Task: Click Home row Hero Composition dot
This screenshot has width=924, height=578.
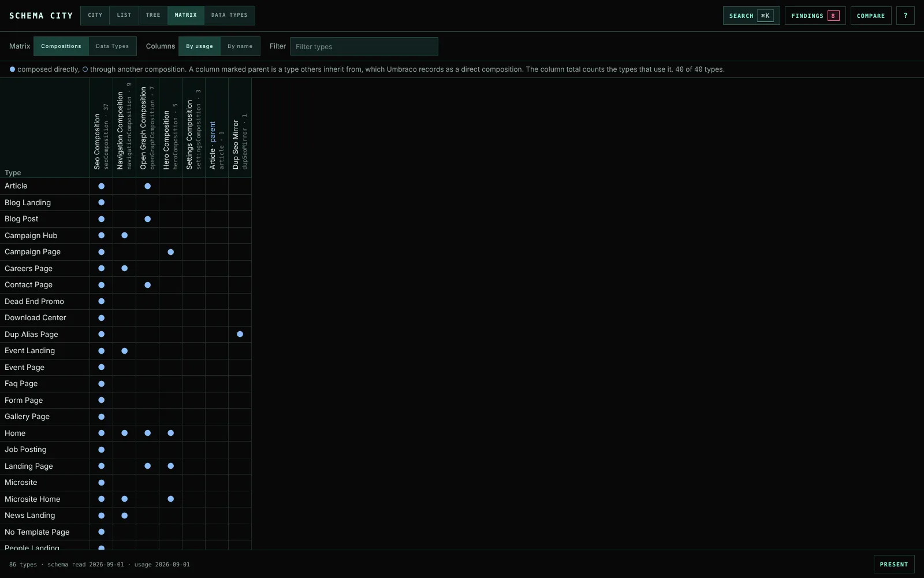Action: (x=170, y=433)
